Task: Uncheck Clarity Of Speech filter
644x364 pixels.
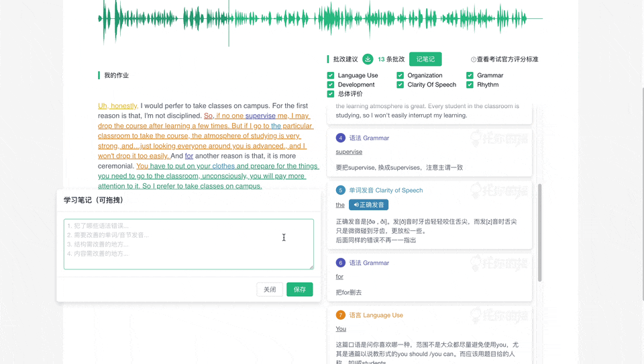Action: point(400,85)
